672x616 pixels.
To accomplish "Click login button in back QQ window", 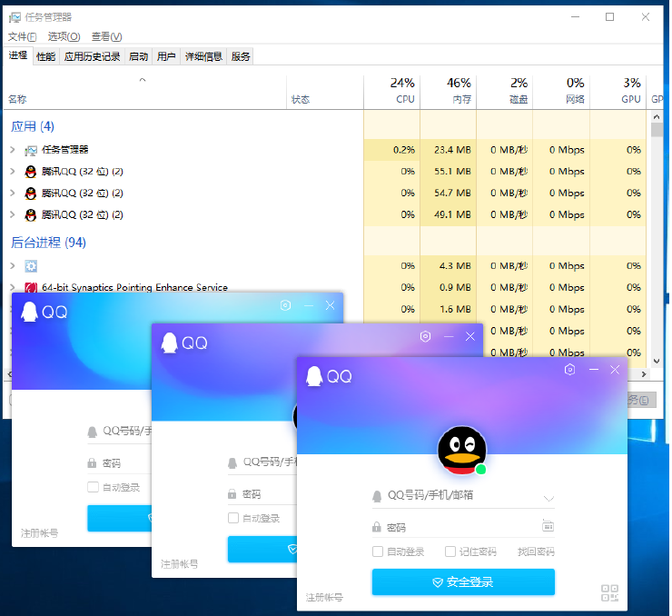I will click(120, 518).
